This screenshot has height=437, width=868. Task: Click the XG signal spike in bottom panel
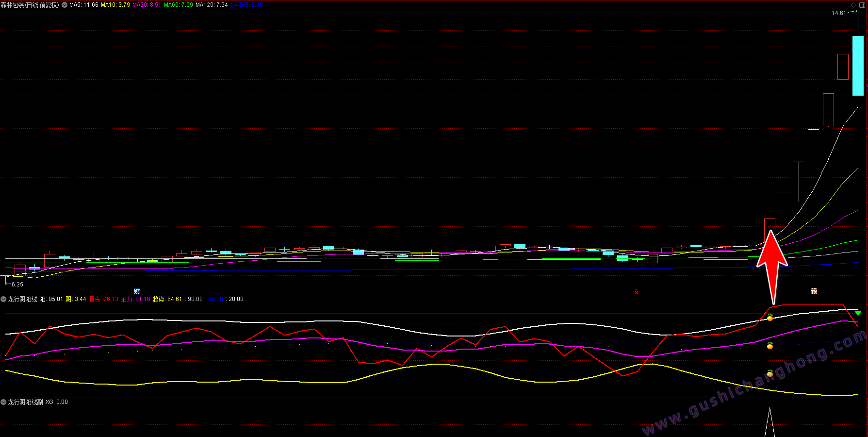pyautogui.click(x=770, y=422)
